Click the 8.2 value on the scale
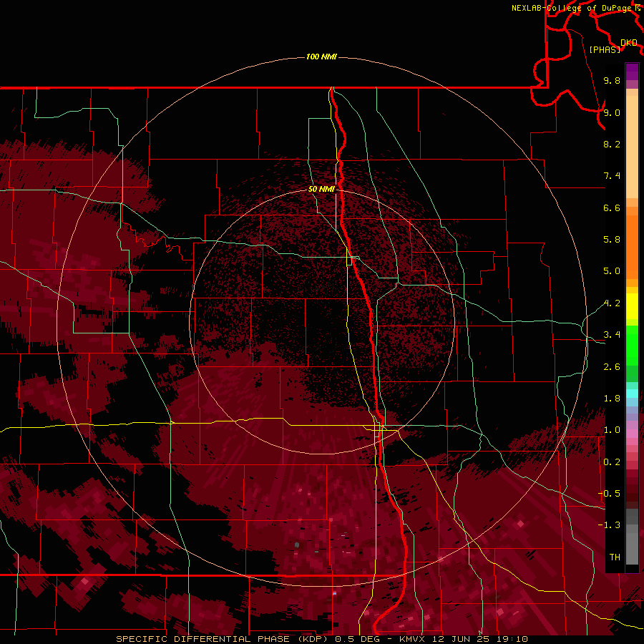The image size is (644, 644). coord(612,144)
